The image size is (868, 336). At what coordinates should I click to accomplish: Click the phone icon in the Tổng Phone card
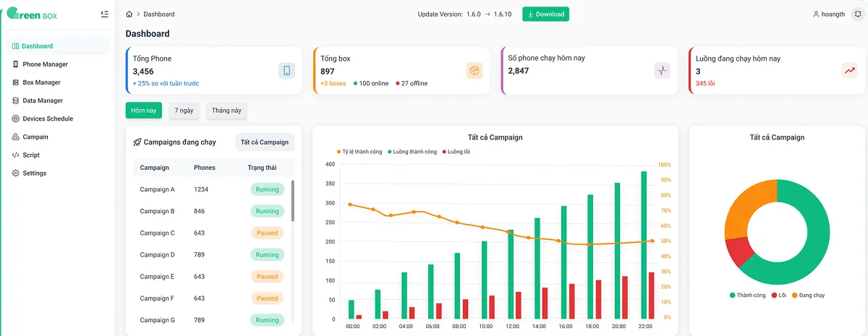pyautogui.click(x=287, y=70)
